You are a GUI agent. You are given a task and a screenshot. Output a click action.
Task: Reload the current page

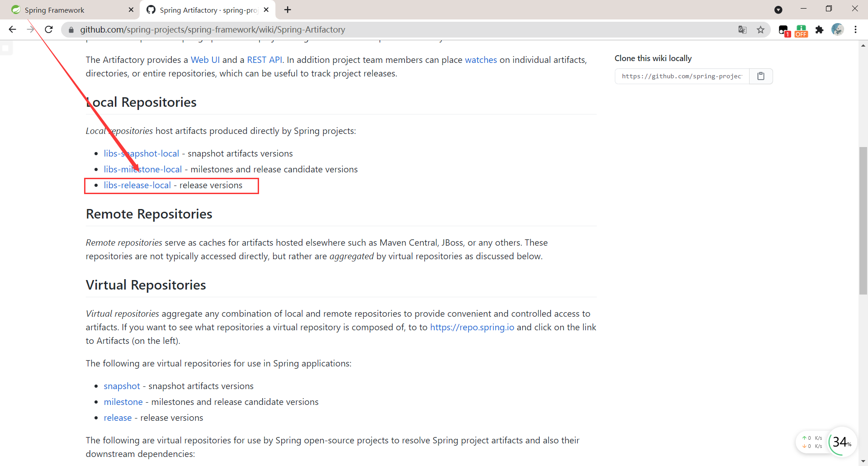[49, 29]
